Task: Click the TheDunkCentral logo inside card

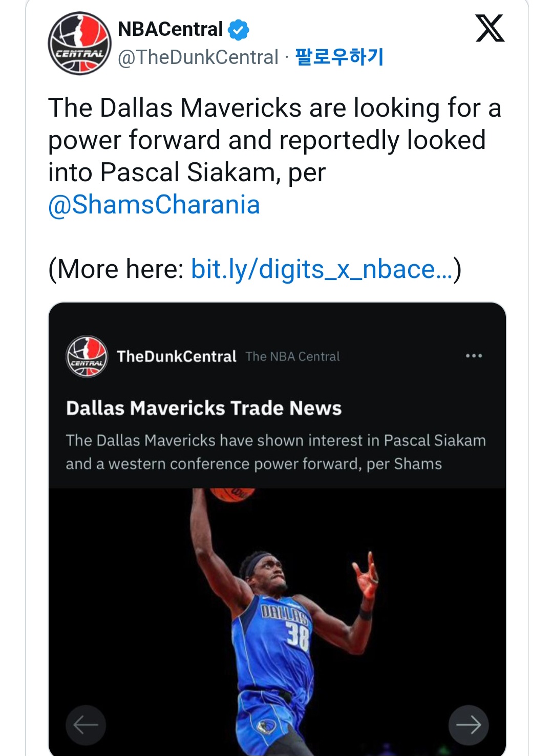Action: pyautogui.click(x=87, y=356)
